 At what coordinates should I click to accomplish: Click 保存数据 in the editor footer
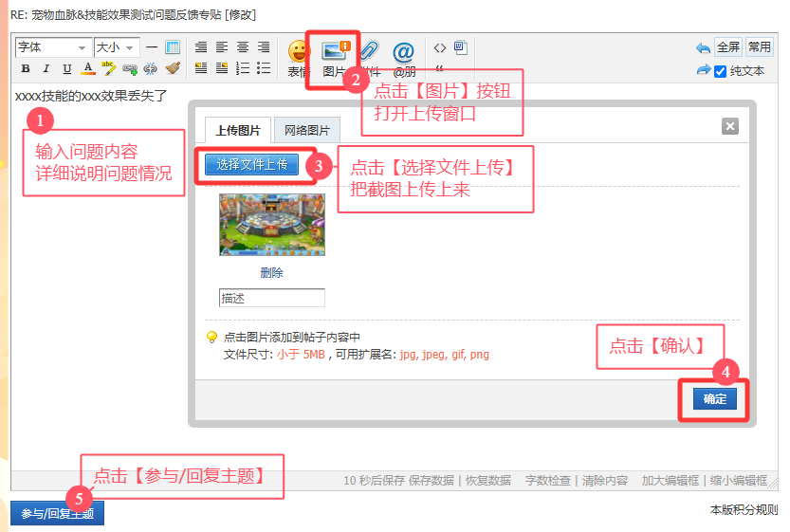click(x=432, y=480)
